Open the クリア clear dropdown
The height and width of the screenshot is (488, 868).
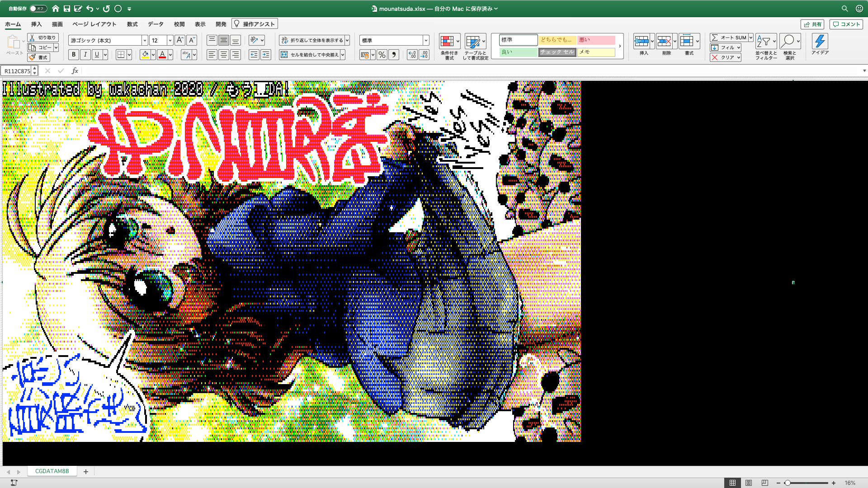tap(739, 57)
